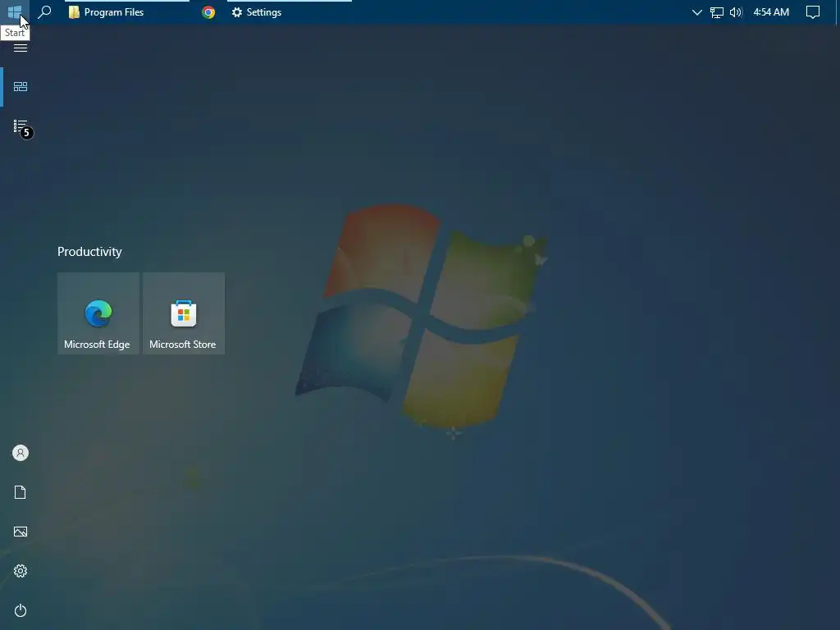Screen dimensions: 840x630
Task: Open the user account icon
Action: coord(21,453)
